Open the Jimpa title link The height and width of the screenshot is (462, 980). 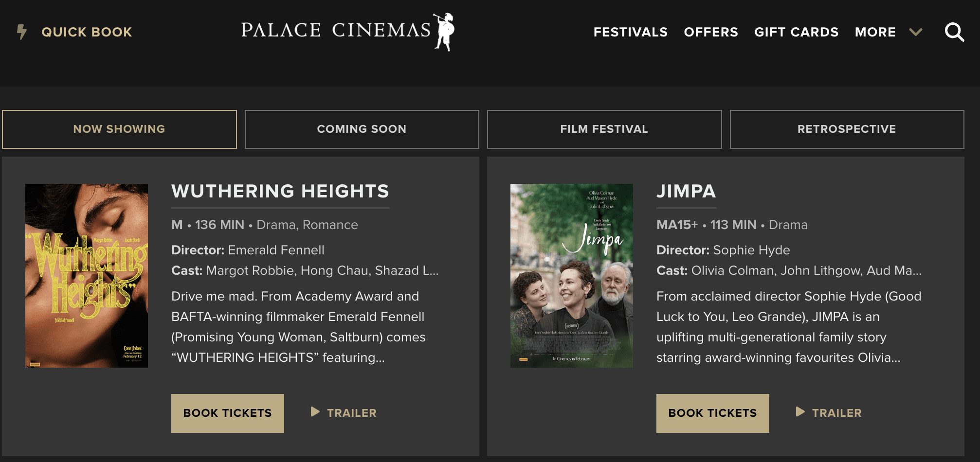tap(686, 191)
